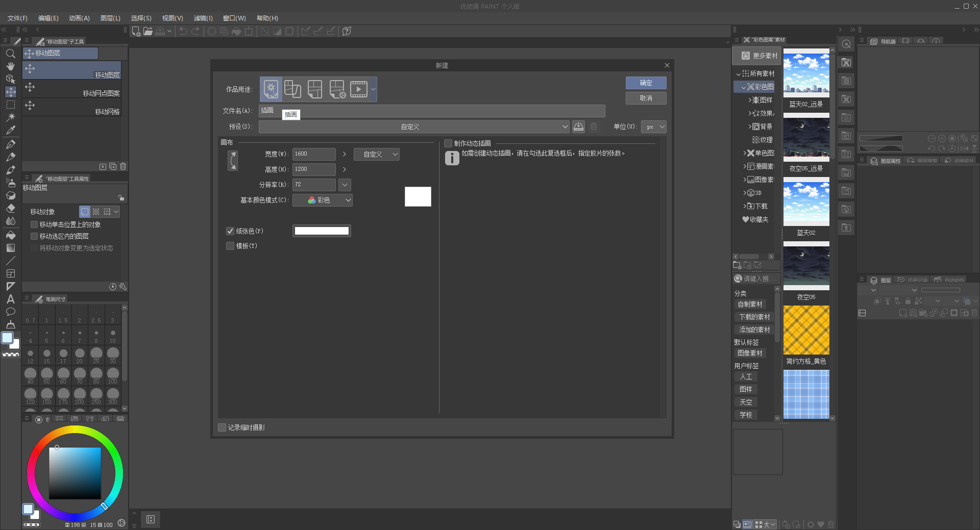Enable the 制作动态插画 checkbox
This screenshot has width=980, height=530.
point(448,143)
